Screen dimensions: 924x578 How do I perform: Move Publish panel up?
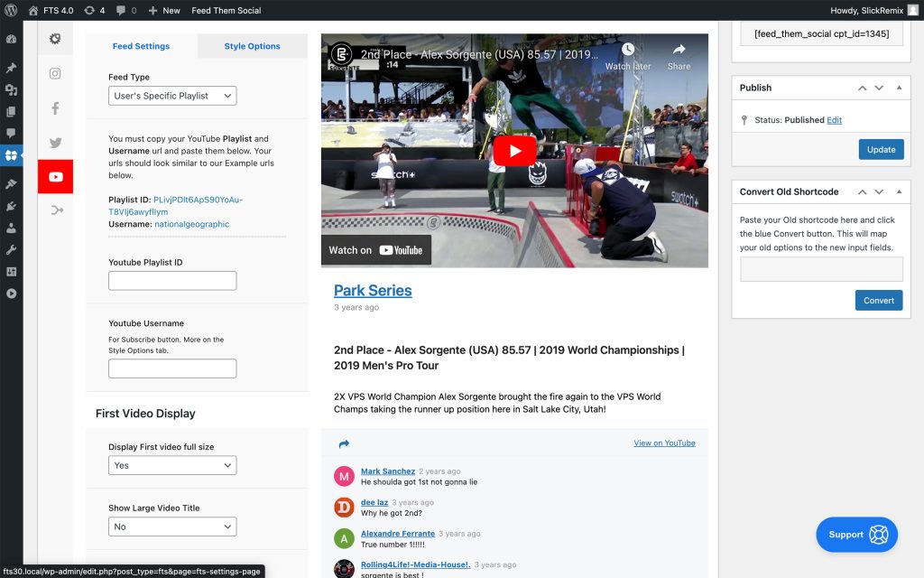pos(862,88)
